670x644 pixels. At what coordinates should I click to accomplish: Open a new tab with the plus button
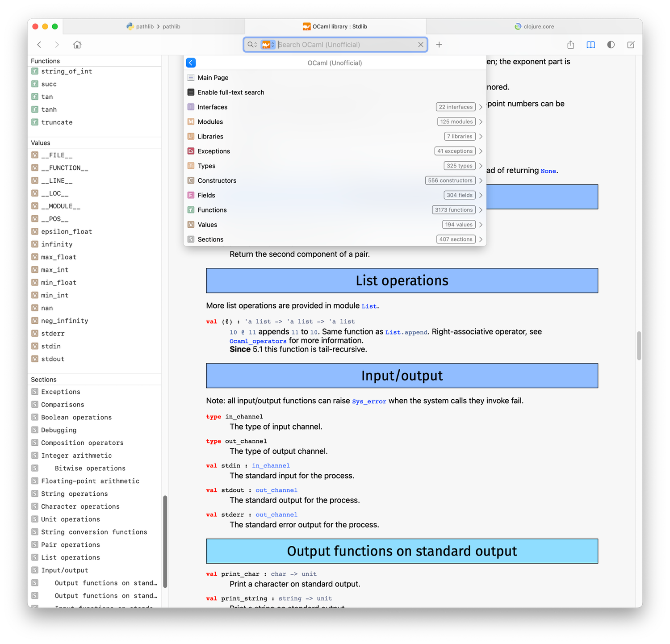click(439, 45)
